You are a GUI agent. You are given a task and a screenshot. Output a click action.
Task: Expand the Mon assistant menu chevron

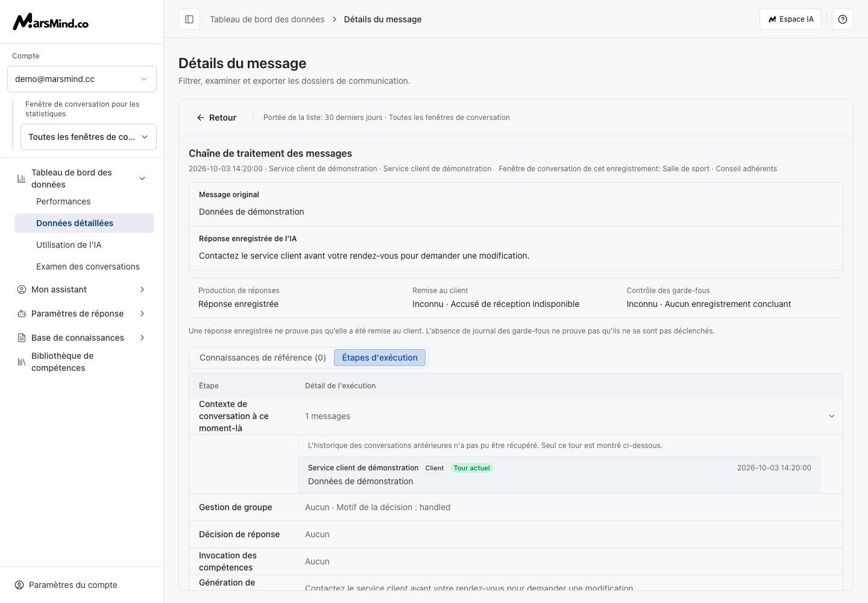point(142,289)
